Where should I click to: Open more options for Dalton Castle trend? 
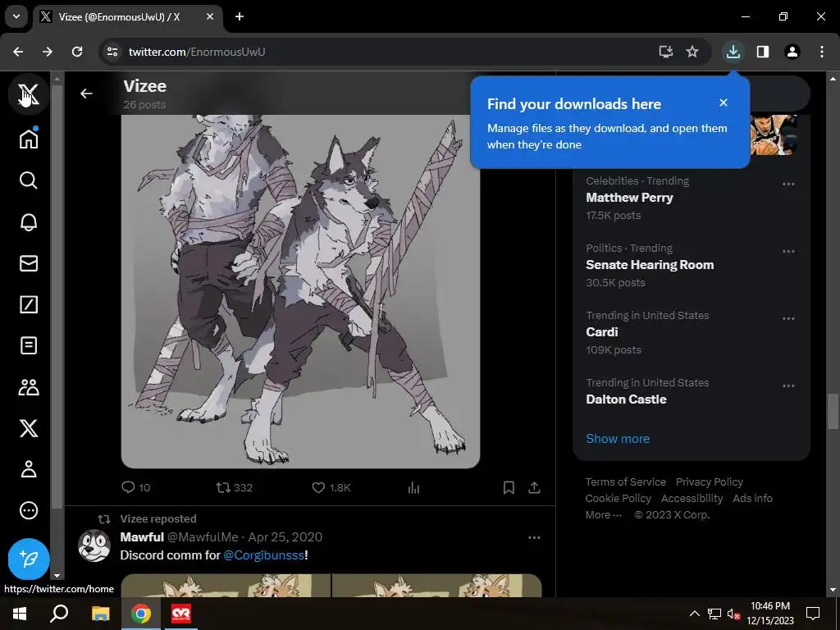(x=788, y=386)
